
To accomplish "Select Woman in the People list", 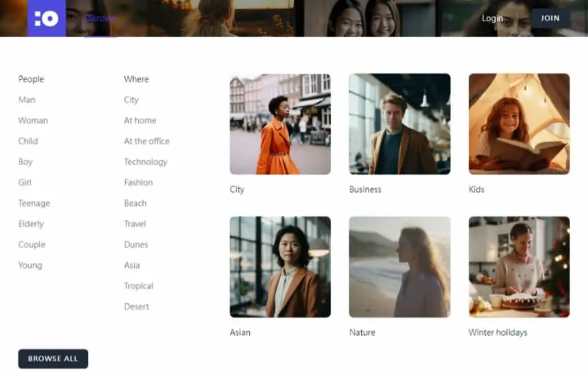I will 33,121.
